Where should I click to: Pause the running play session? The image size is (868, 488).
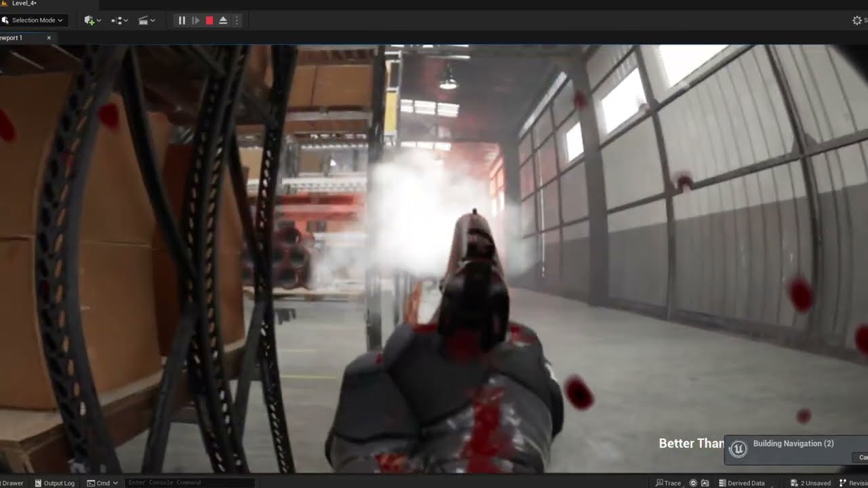point(182,20)
